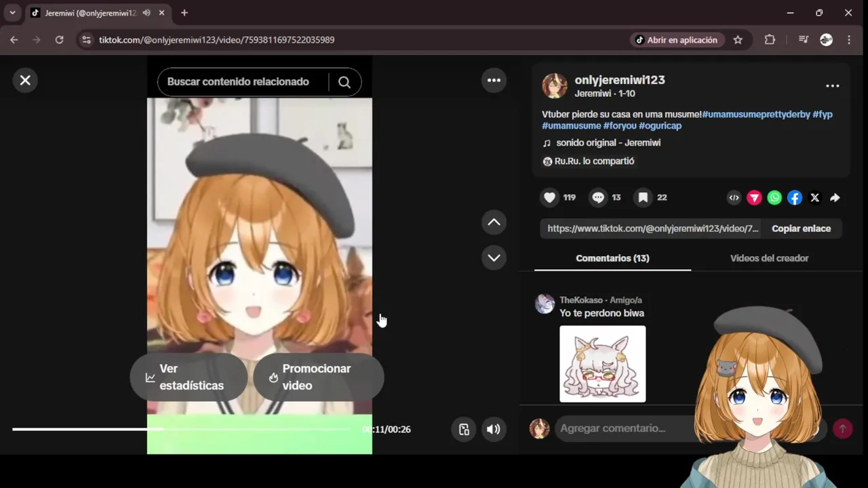Open Chrome three-dot menu
This screenshot has width=868, height=488.
[x=849, y=40]
